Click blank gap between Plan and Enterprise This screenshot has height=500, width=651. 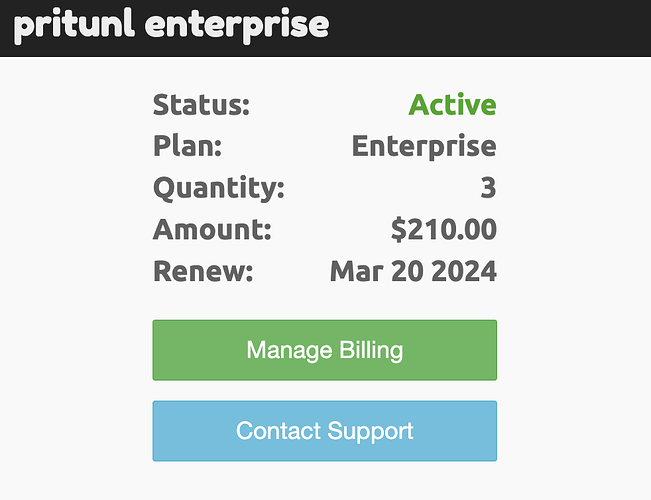coord(285,146)
